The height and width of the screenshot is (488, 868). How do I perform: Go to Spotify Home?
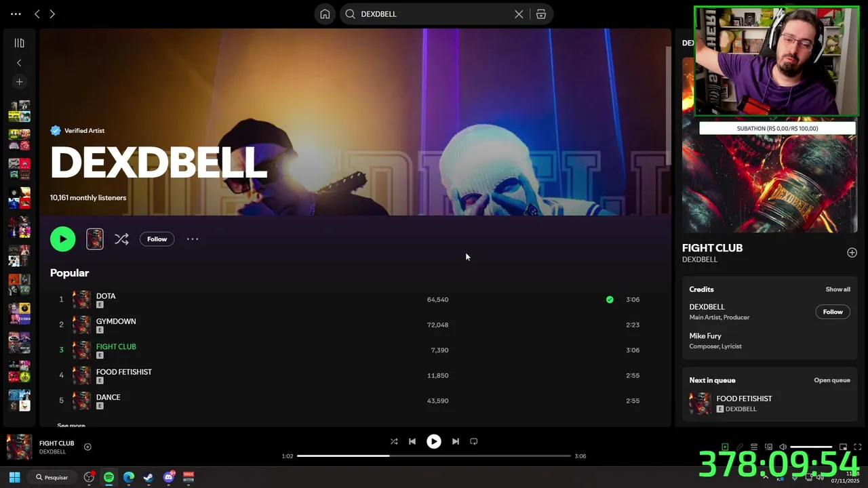[x=325, y=14]
